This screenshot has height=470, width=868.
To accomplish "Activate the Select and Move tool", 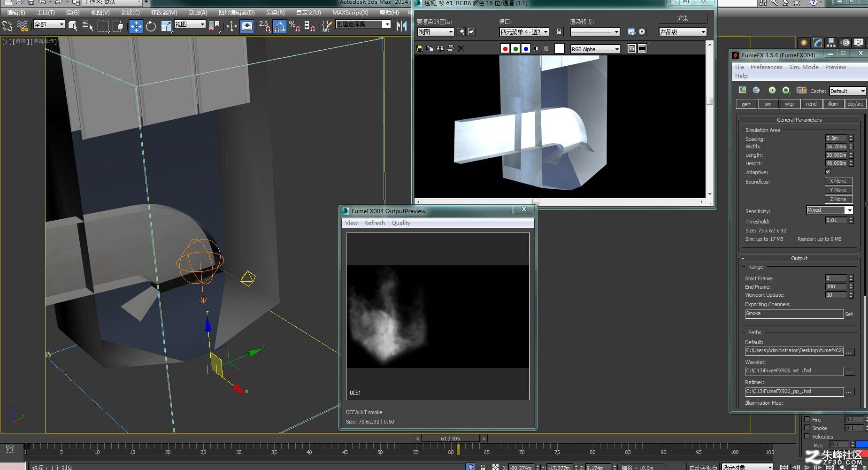I will [x=136, y=26].
